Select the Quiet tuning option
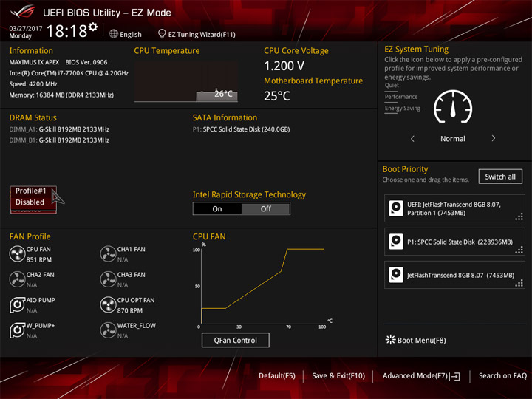 (392, 86)
